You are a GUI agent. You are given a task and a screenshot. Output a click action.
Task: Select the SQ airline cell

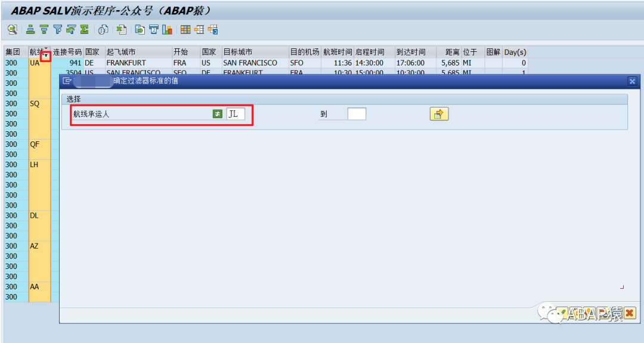pyautogui.click(x=39, y=104)
